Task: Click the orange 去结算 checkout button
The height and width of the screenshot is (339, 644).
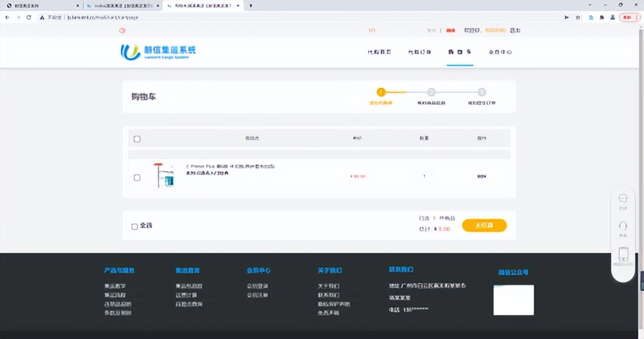Action: 484,225
